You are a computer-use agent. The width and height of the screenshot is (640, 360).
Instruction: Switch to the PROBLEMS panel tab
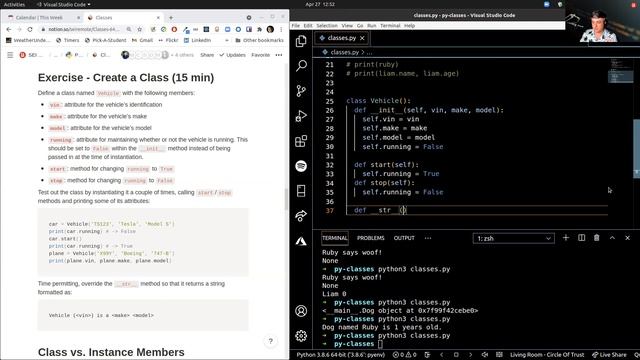pos(371,238)
